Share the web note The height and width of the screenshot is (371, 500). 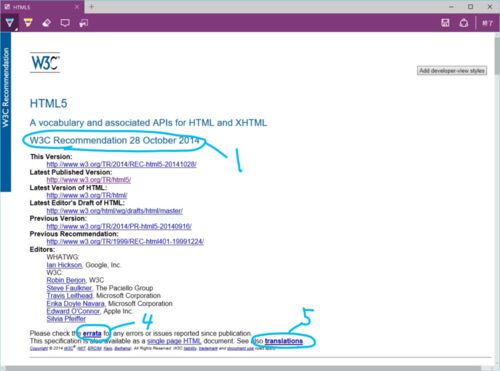pyautogui.click(x=464, y=23)
